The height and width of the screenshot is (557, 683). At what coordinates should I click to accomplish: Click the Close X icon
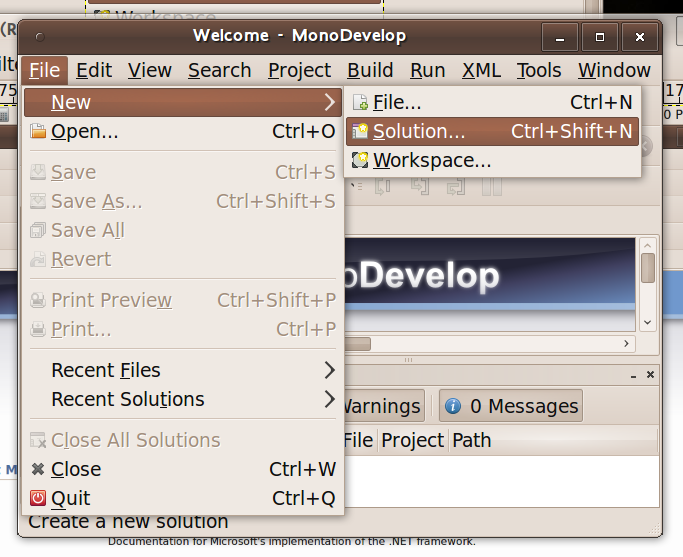pyautogui.click(x=38, y=469)
